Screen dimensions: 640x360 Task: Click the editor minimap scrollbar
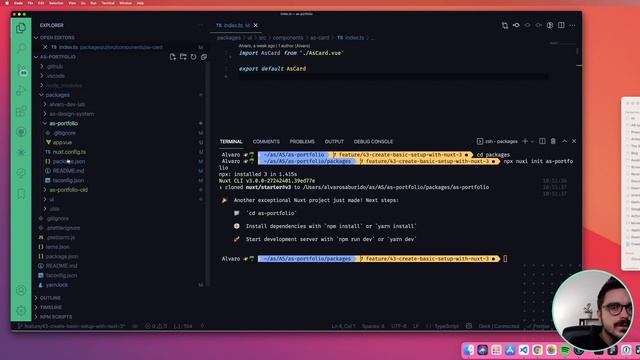pos(577,51)
